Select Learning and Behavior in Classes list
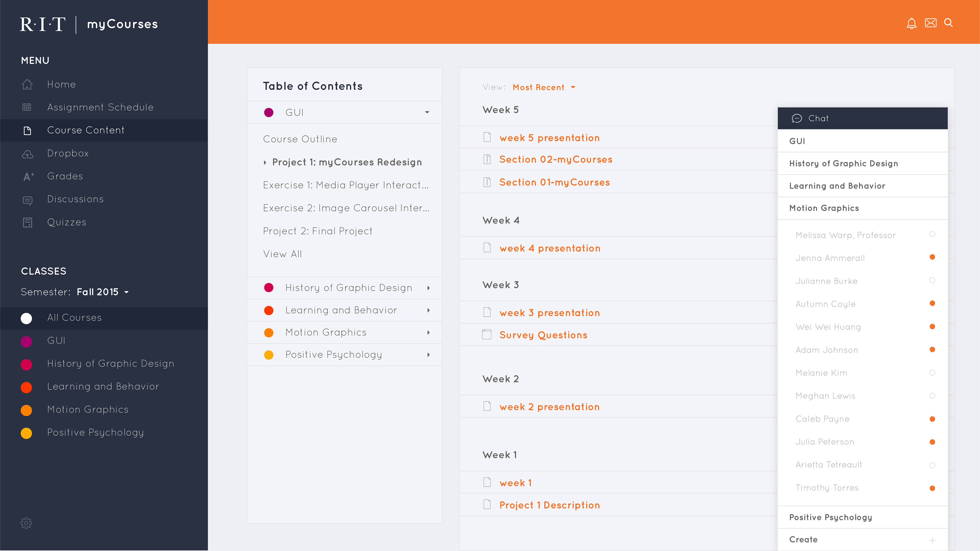 point(103,387)
